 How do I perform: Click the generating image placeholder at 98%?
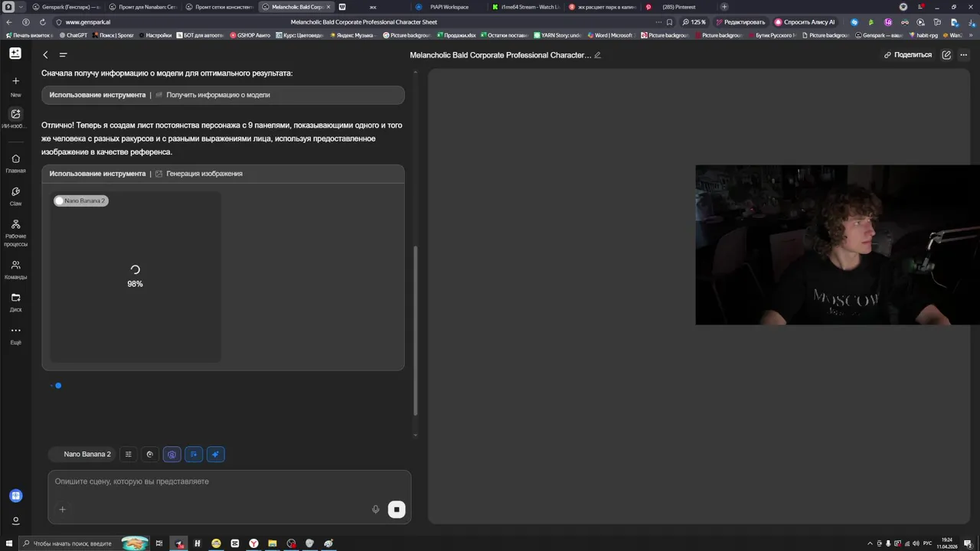136,276
